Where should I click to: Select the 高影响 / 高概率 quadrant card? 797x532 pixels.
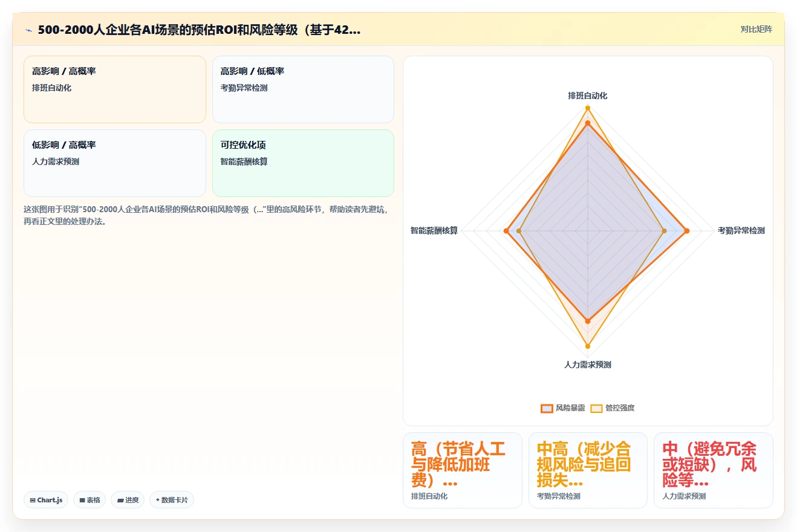click(115, 89)
